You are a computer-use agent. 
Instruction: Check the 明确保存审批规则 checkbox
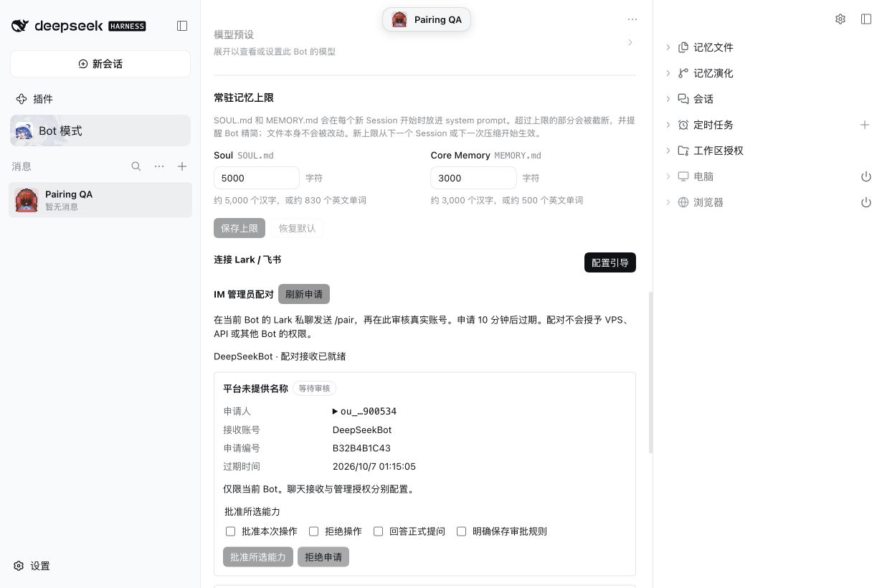(462, 531)
